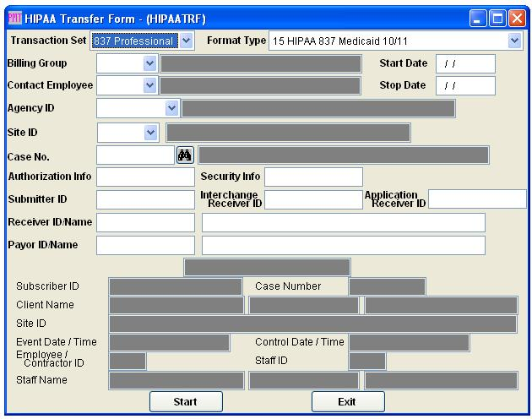
Task: Click the Start Date field
Action: [465, 63]
